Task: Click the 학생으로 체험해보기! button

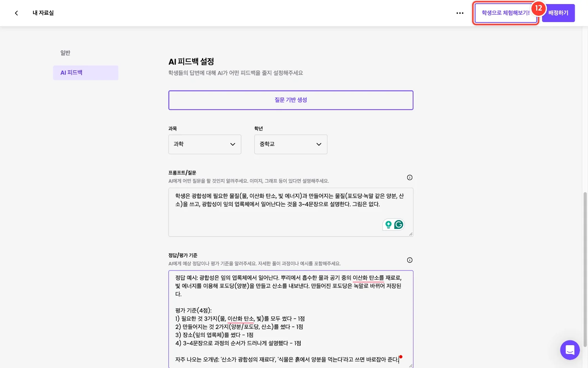Action: click(x=506, y=13)
